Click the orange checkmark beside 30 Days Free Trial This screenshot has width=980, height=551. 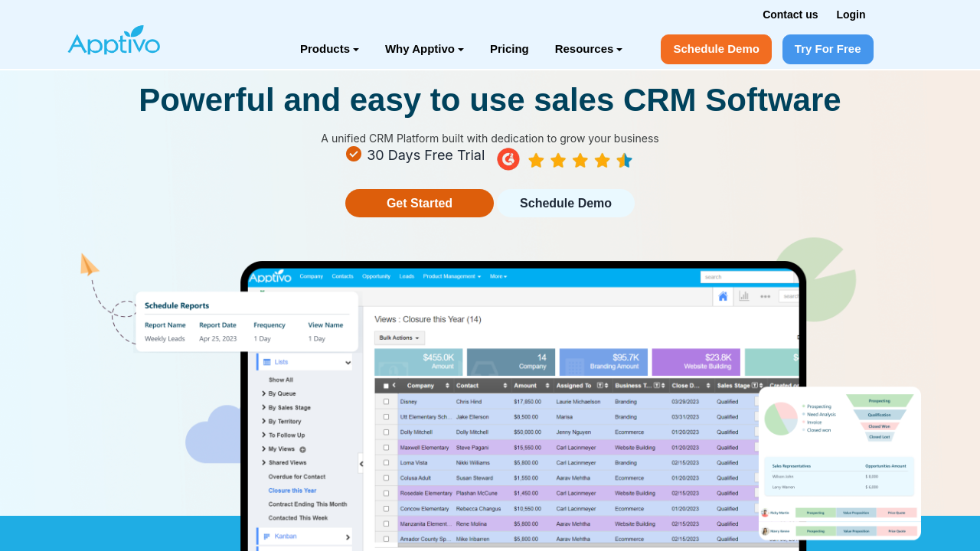tap(354, 154)
